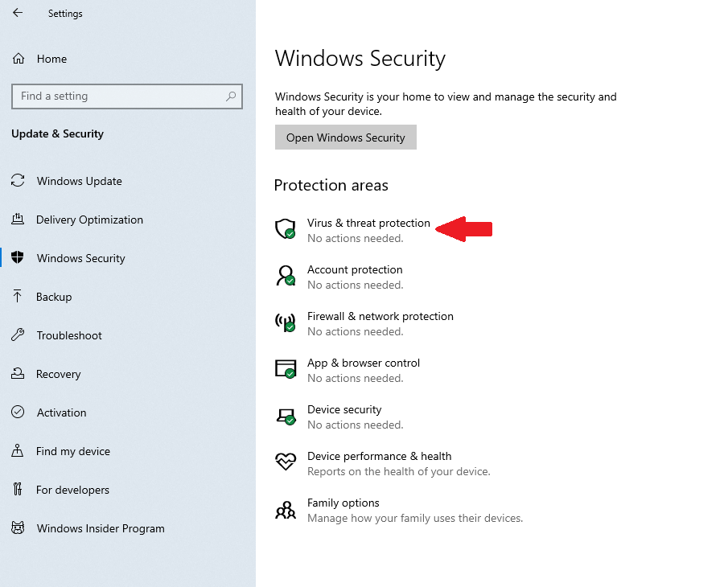728x587 pixels.
Task: Open Recovery options
Action: (x=59, y=374)
